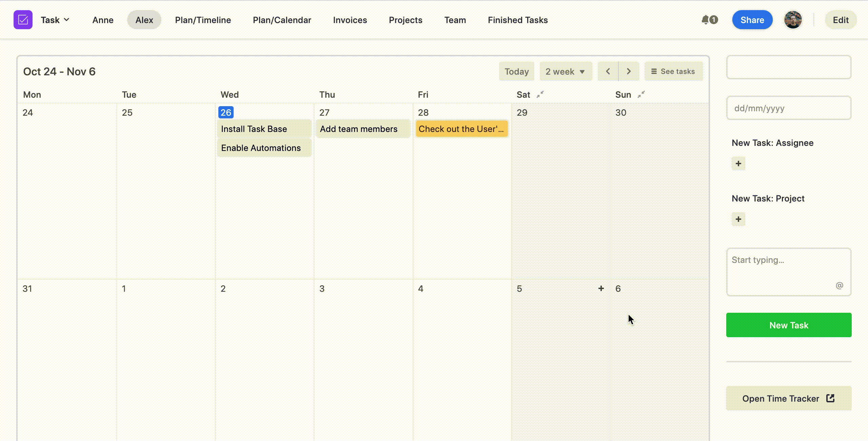This screenshot has width=868, height=441.
Task: Go to previous period arrow
Action: (x=608, y=71)
